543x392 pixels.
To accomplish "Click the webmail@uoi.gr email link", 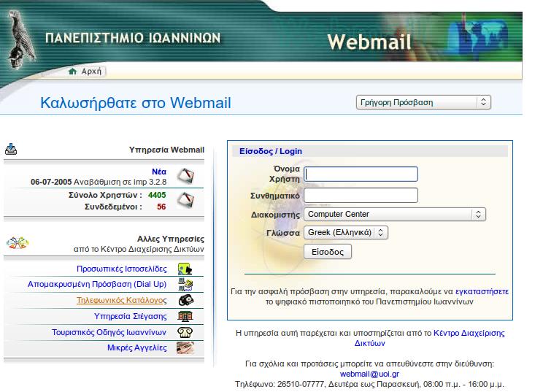I will pyautogui.click(x=369, y=374).
